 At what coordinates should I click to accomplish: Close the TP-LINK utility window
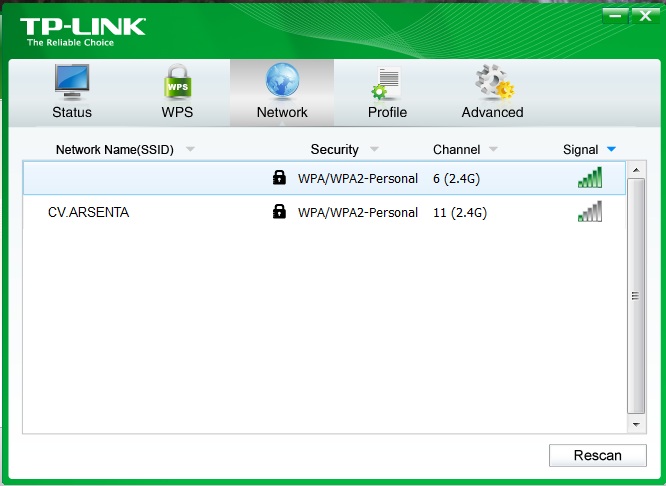click(x=645, y=16)
